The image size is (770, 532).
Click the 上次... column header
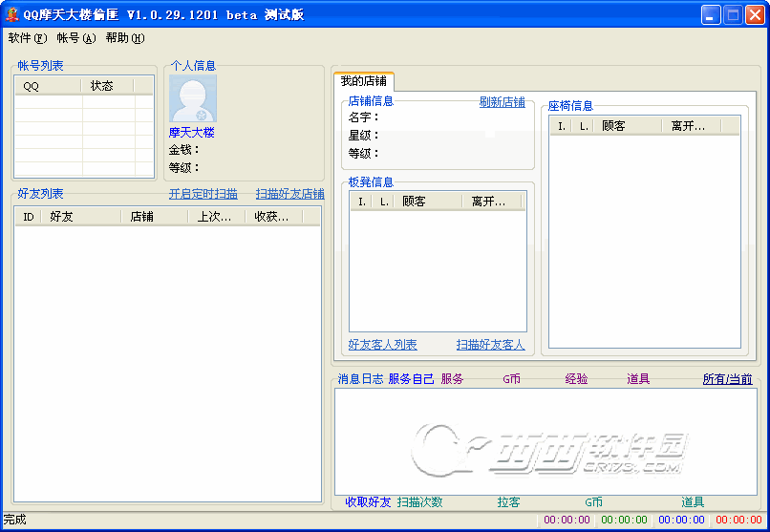point(217,217)
